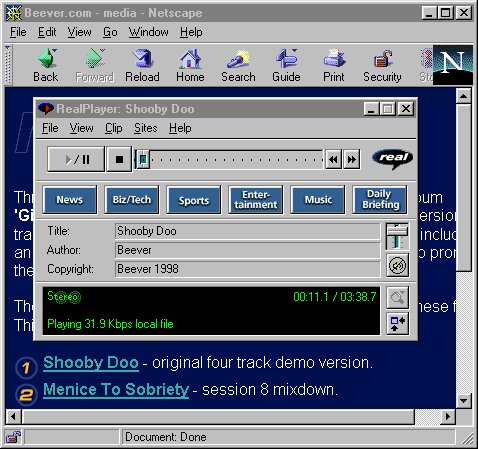Viewport: 478px width, 449px height.
Task: Open the Guide toolbar button
Action: tap(286, 66)
